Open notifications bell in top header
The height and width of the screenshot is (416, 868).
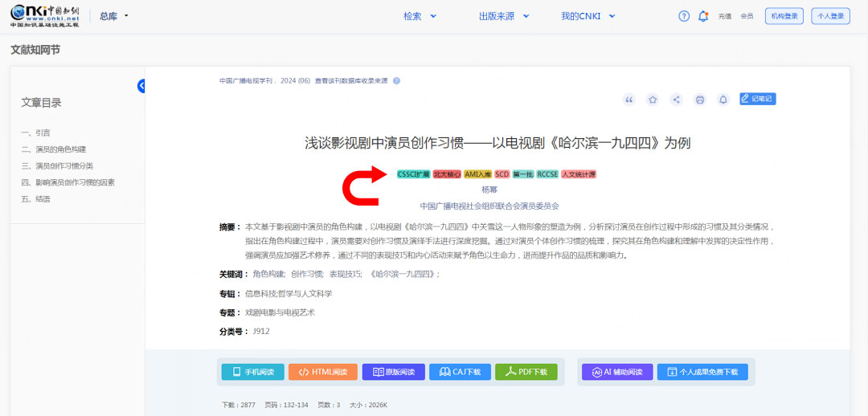(703, 16)
